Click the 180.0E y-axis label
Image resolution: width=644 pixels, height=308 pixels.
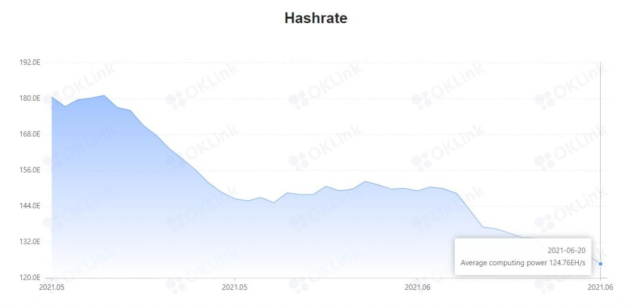tap(30, 98)
